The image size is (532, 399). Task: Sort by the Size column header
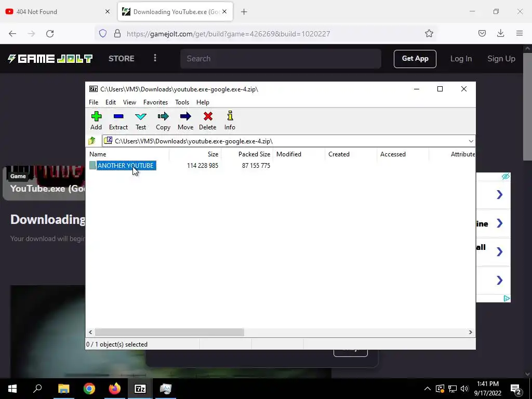pos(195,154)
